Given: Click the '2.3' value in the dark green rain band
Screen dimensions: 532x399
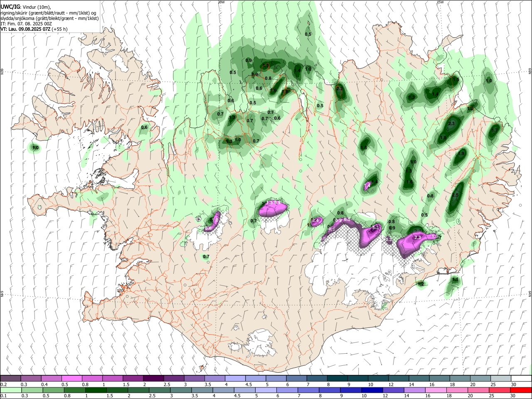Looking at the screenshot, I should coord(451,124).
